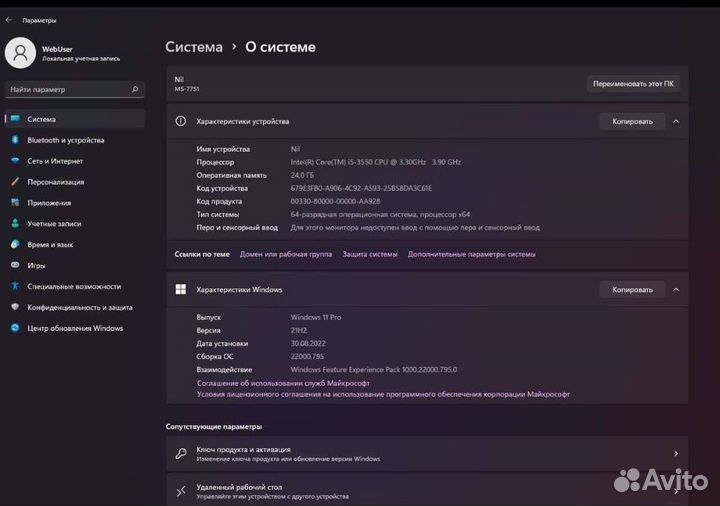Screen dimensions: 720x506
Task: Open Центр обновления Windows
Action: coord(75,328)
